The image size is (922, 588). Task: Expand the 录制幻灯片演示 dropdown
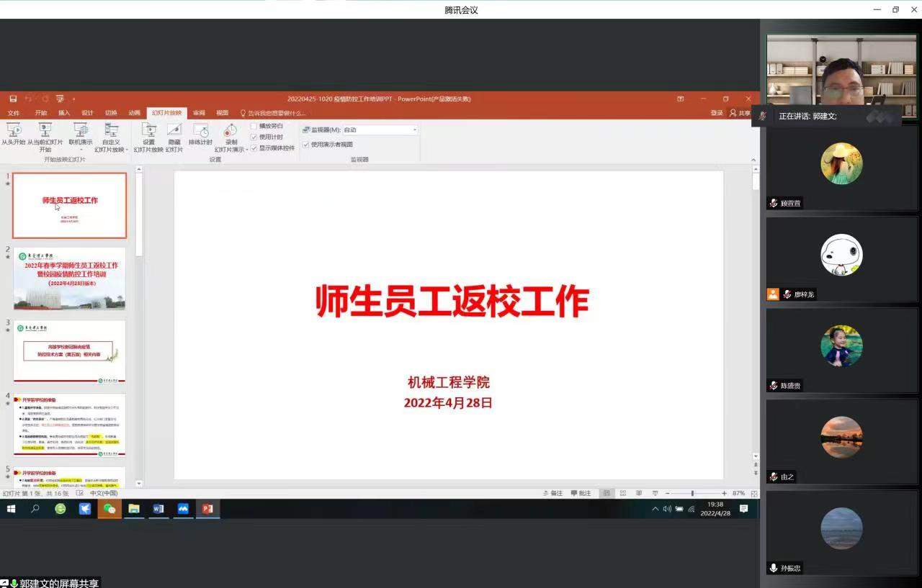[x=246, y=150]
